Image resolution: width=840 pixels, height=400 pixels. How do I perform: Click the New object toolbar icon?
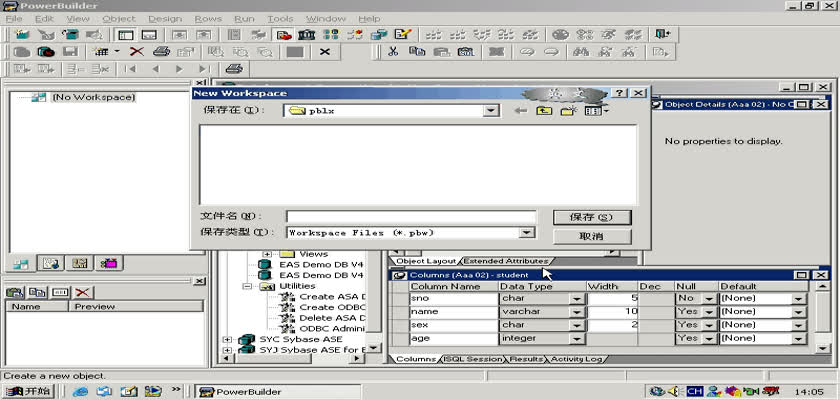coord(22,35)
